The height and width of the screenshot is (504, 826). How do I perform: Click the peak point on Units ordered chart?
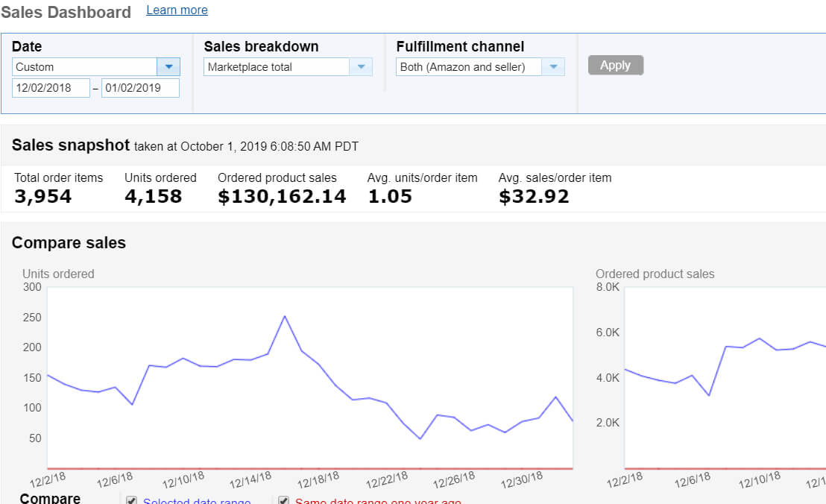coord(285,317)
